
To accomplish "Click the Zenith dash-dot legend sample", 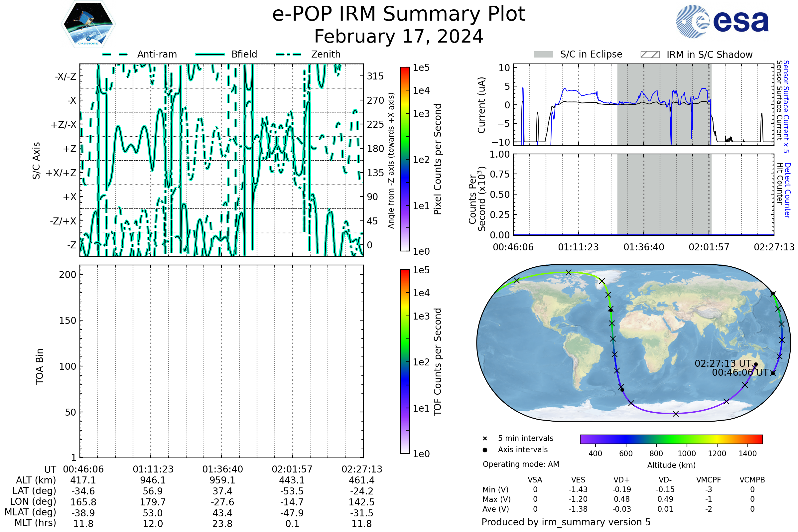I will click(289, 54).
